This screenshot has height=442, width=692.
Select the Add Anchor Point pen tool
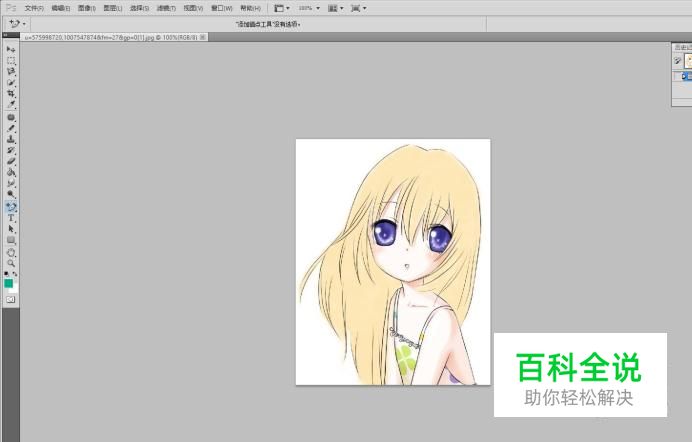(x=11, y=207)
